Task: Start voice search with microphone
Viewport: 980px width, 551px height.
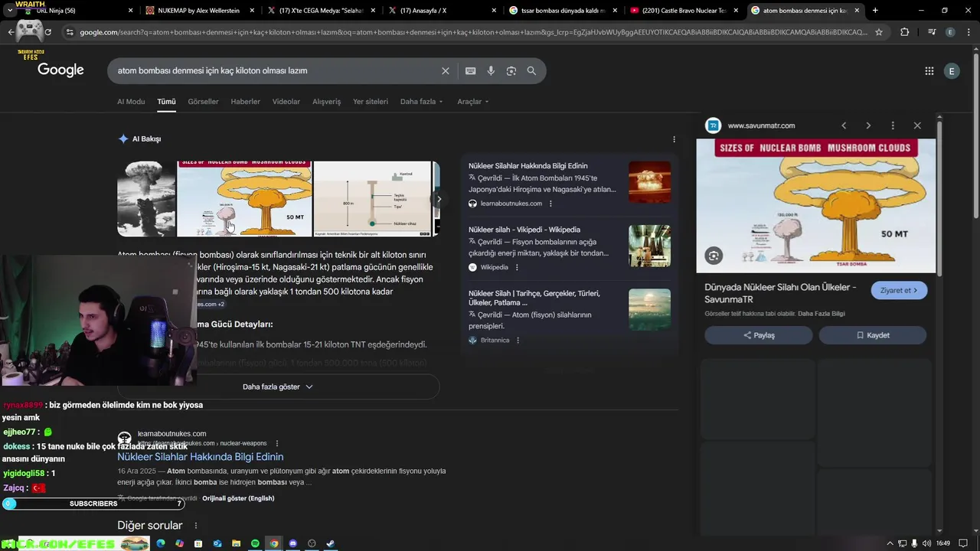Action: (x=491, y=71)
